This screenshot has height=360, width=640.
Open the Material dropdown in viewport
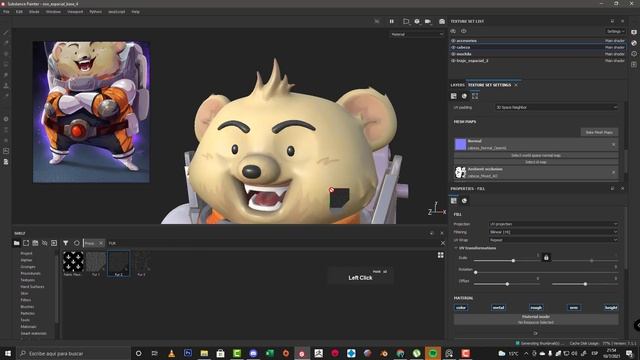(417, 34)
